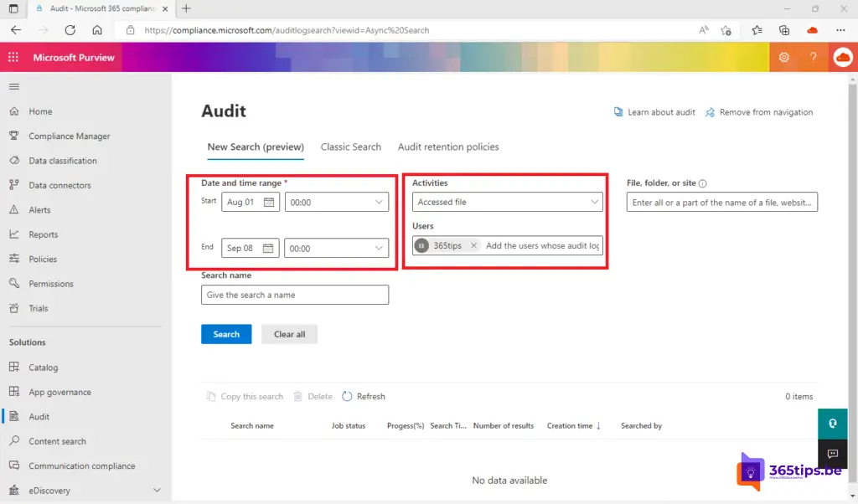The image size is (858, 504).
Task: Open the End time 00:00 dropdown
Action: pos(336,248)
